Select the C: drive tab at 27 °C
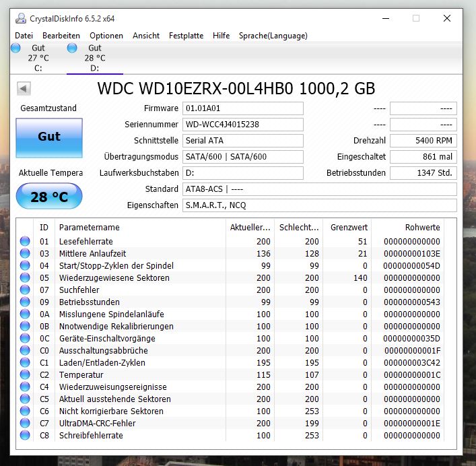Screen dimensions: 476x466 click(38, 58)
